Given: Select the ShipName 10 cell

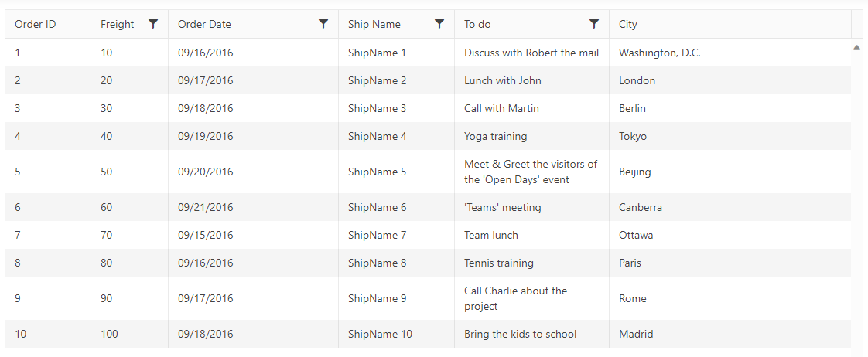Looking at the screenshot, I should coord(396,334).
